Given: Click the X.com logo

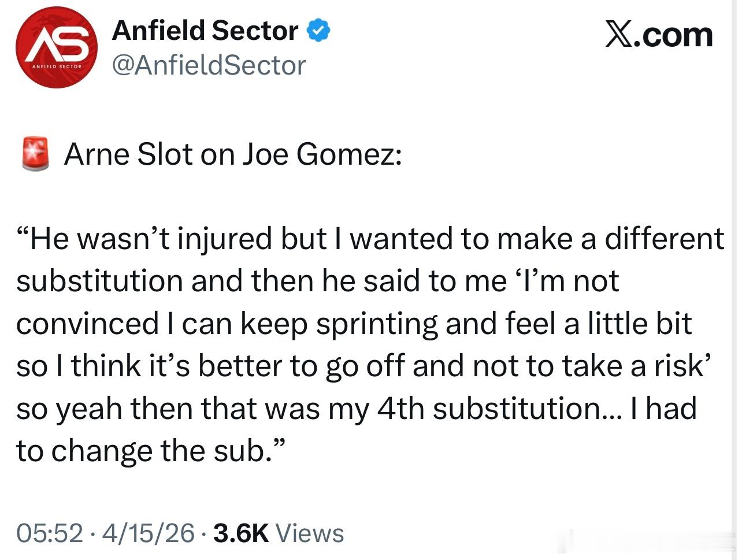Looking at the screenshot, I should (658, 35).
